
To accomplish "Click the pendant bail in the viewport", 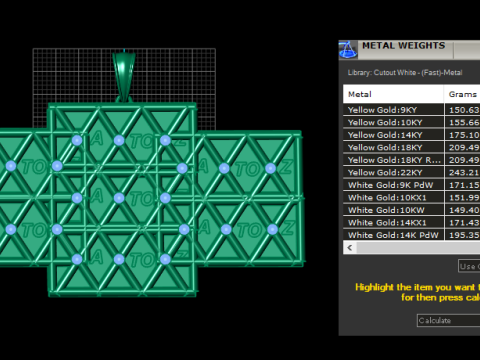I will [x=124, y=76].
